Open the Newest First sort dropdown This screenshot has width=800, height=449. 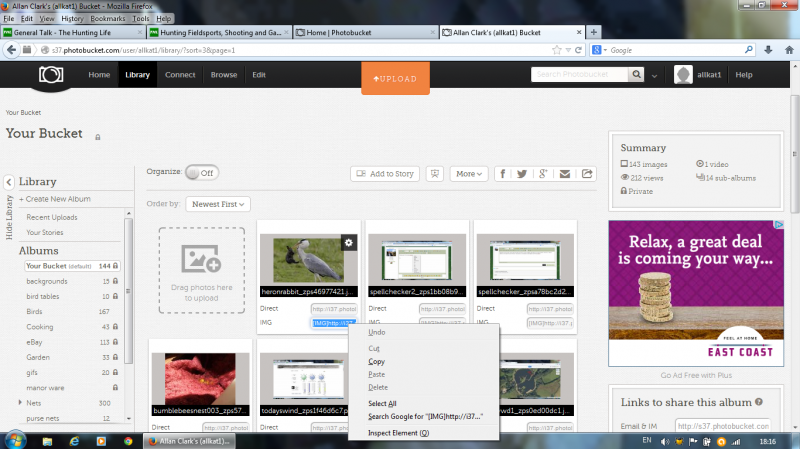pos(218,204)
